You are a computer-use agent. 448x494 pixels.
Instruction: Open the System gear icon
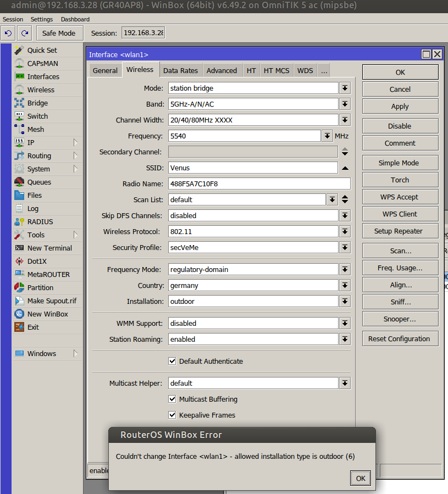pyautogui.click(x=19, y=169)
